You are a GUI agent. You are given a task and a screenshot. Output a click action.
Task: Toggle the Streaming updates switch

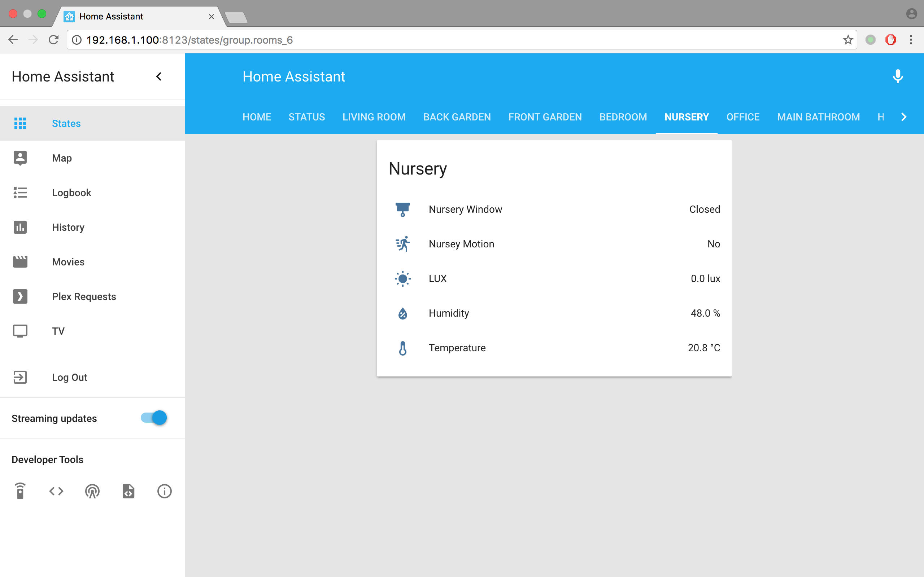pyautogui.click(x=154, y=418)
